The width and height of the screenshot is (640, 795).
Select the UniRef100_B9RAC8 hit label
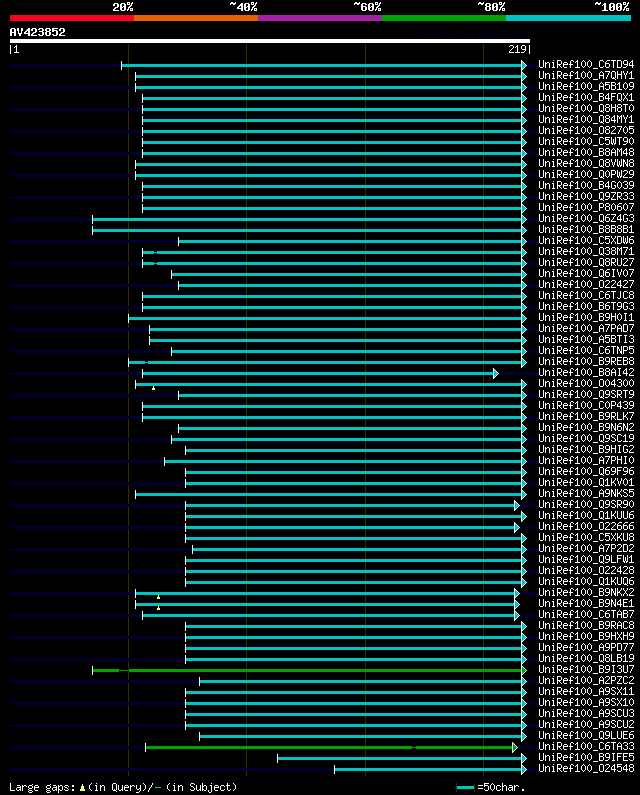[x=586, y=626]
